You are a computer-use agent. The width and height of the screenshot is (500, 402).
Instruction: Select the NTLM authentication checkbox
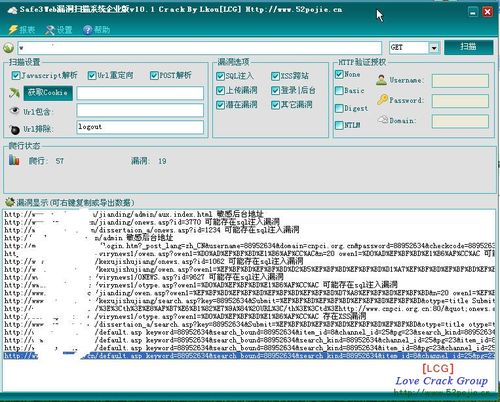pos(339,125)
